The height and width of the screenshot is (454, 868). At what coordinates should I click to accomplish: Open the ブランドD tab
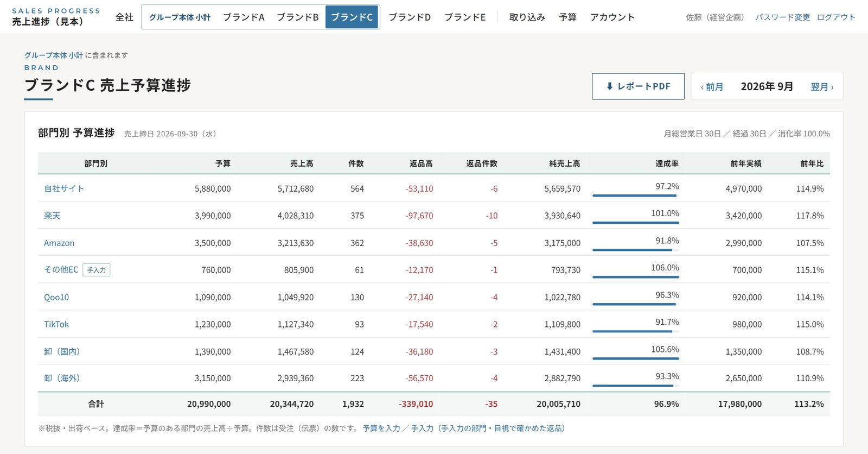[x=410, y=17]
